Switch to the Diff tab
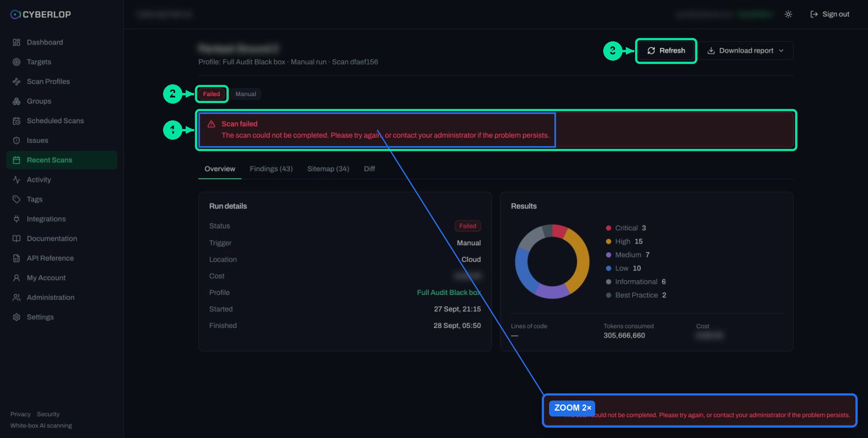This screenshot has height=438, width=868. pos(369,169)
